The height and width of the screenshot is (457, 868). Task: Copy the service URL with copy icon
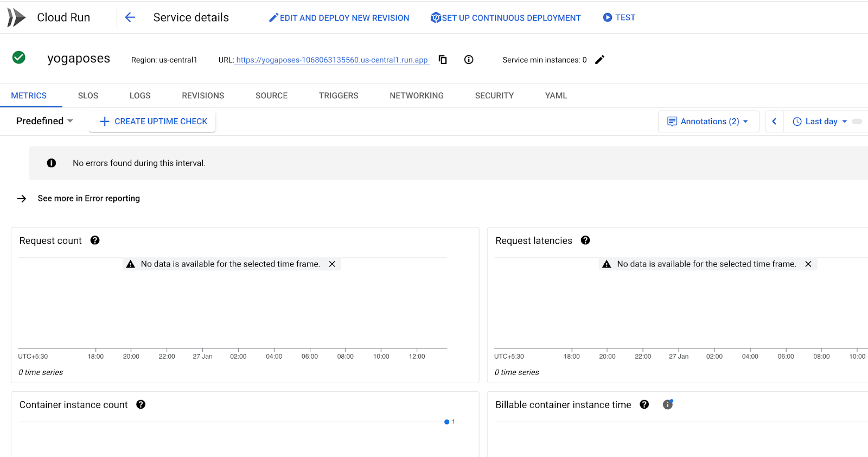(x=443, y=60)
